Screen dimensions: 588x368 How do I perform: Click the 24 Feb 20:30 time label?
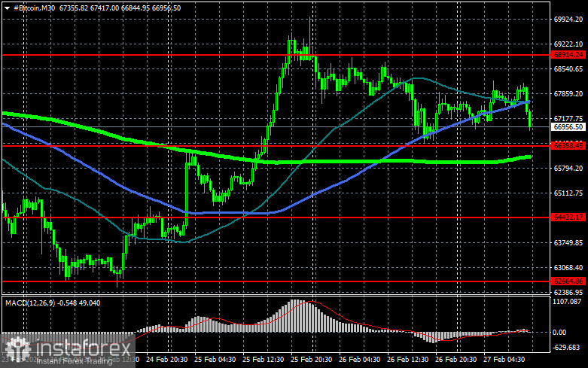tap(167, 360)
